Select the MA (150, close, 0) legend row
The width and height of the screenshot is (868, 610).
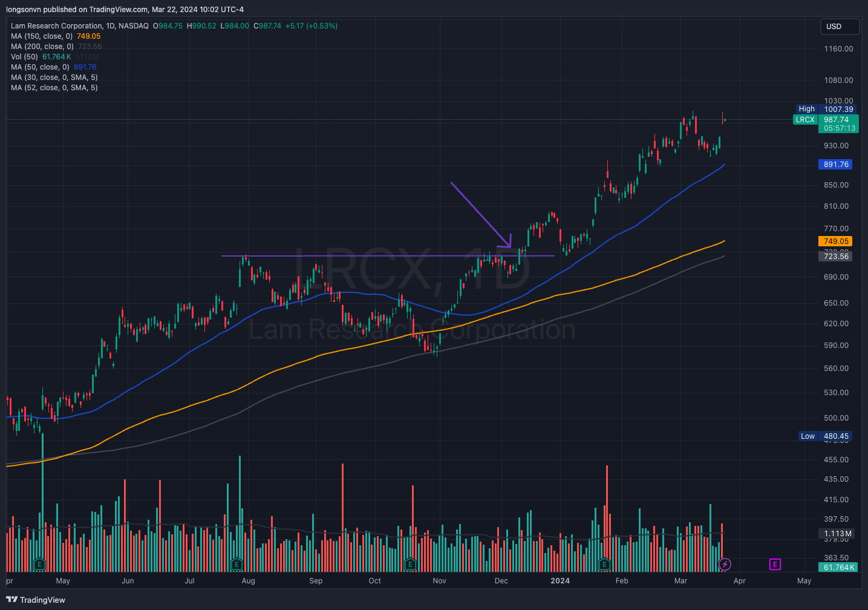(56, 36)
